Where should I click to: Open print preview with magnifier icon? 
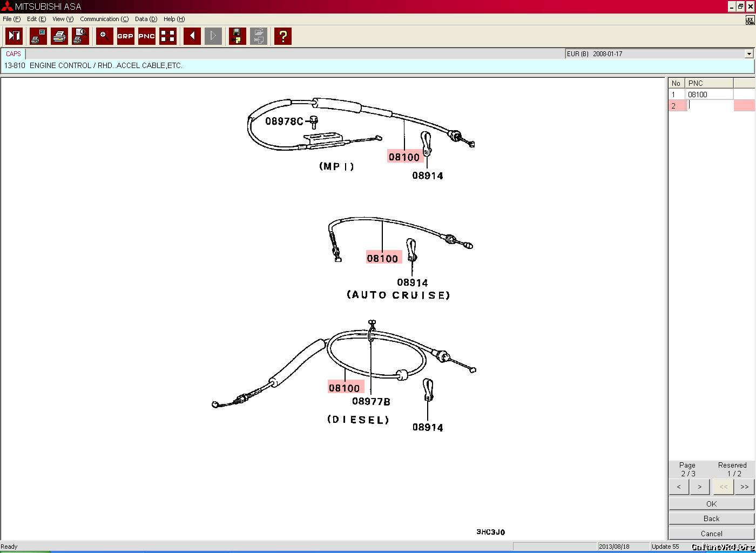(80, 36)
